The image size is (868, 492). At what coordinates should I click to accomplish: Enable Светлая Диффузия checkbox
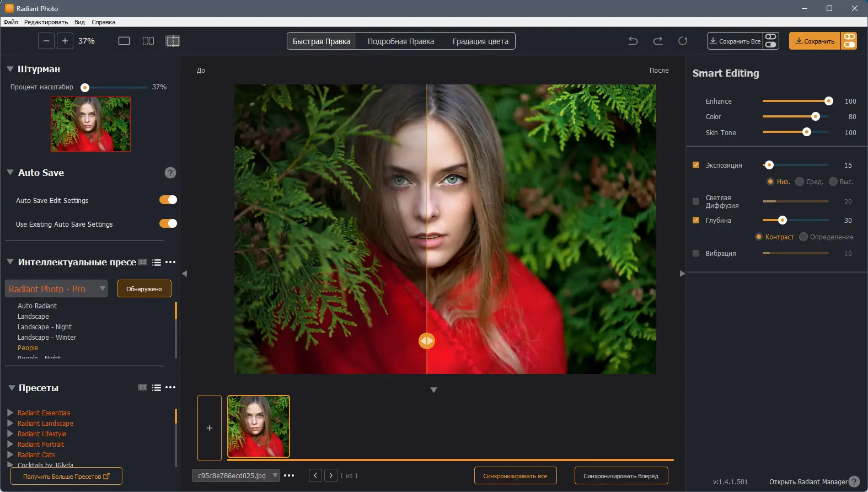tap(696, 201)
